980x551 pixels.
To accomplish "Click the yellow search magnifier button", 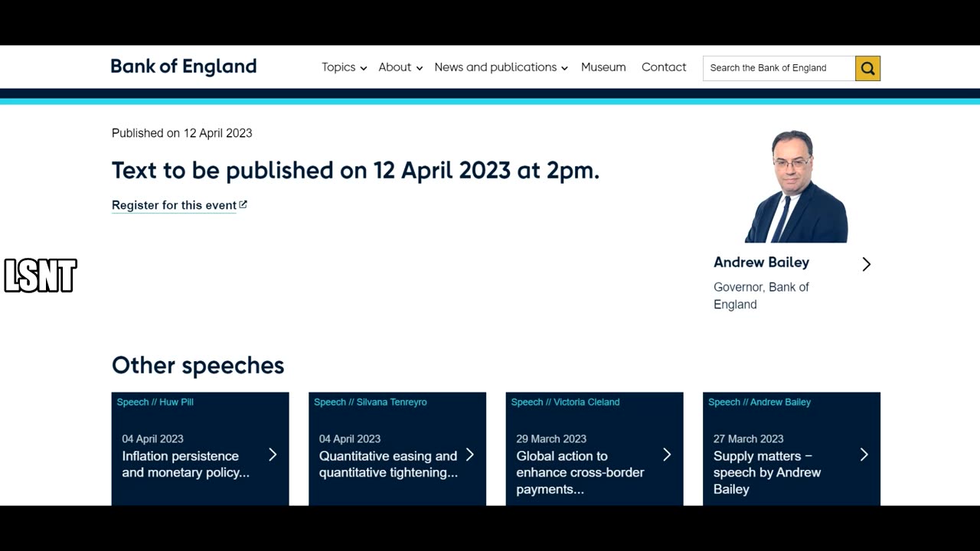I will [867, 68].
